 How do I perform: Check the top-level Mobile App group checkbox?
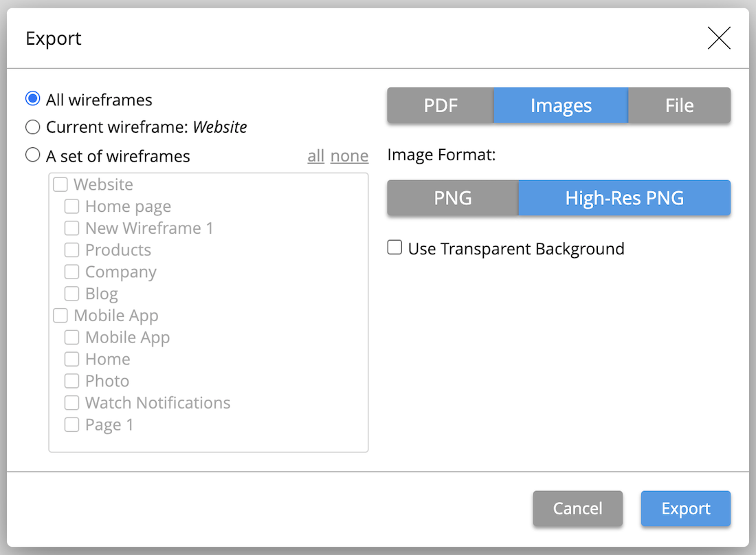point(60,316)
